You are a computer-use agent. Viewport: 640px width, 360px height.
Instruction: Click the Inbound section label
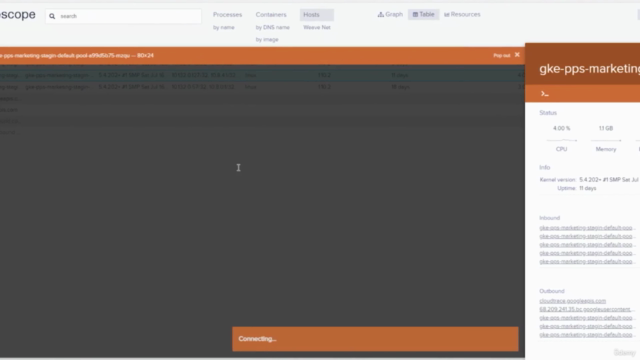tap(549, 218)
